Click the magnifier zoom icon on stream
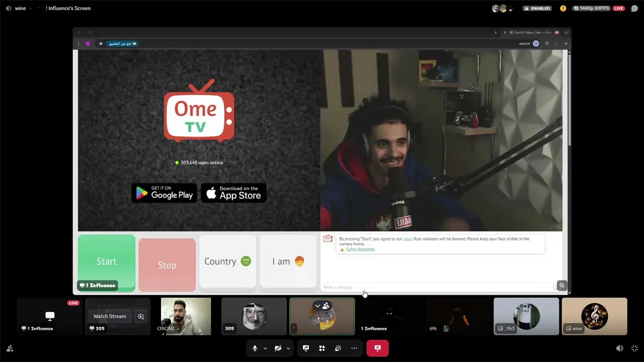 (562, 286)
